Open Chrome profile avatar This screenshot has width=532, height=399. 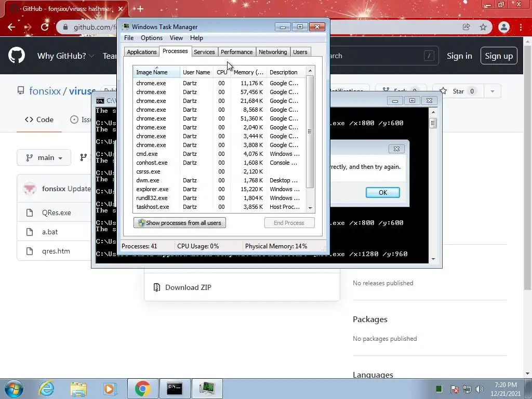click(504, 27)
